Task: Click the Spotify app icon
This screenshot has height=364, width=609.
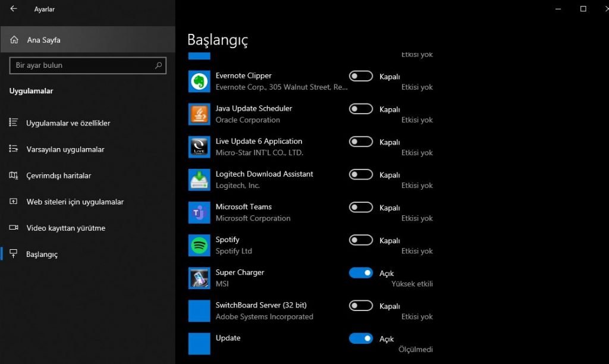Action: pos(199,245)
